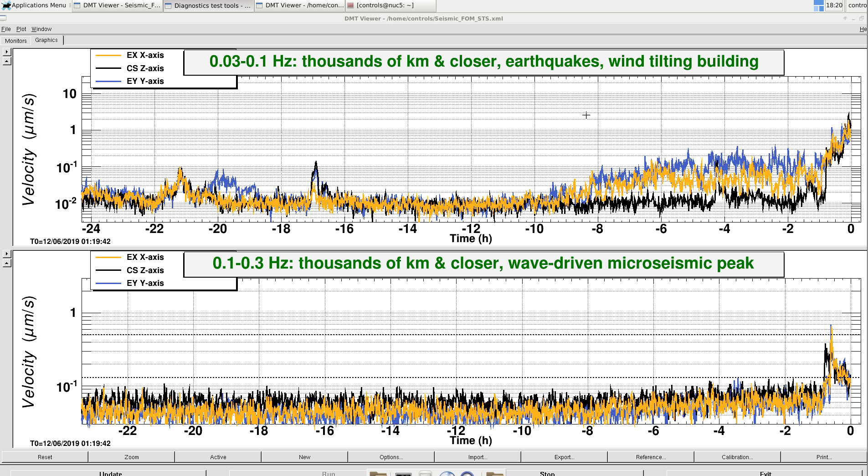The height and width of the screenshot is (476, 868).
Task: Click right-arrow button beside top plot
Action: (7, 52)
